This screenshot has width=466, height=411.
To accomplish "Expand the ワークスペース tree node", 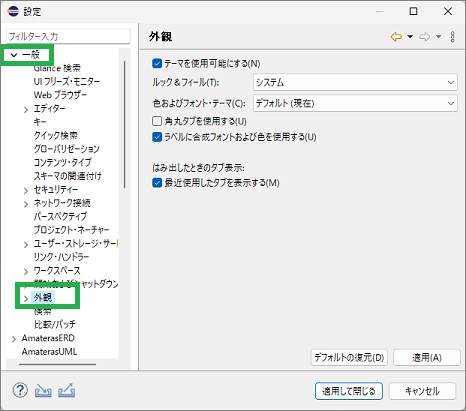I will (x=26, y=272).
